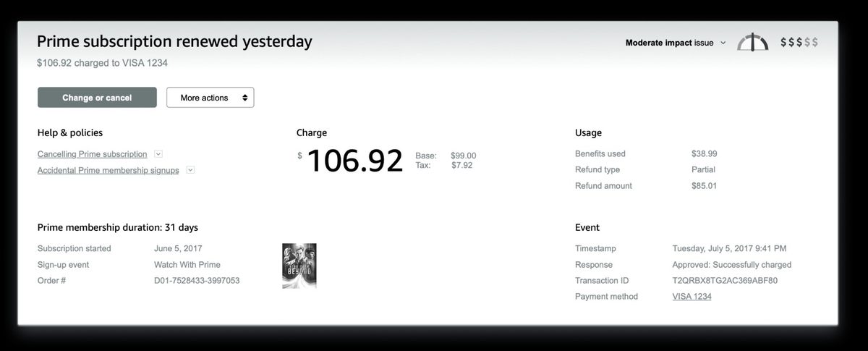Click the Partial refund type value
Viewport: 868px width, 351px height.
click(703, 170)
